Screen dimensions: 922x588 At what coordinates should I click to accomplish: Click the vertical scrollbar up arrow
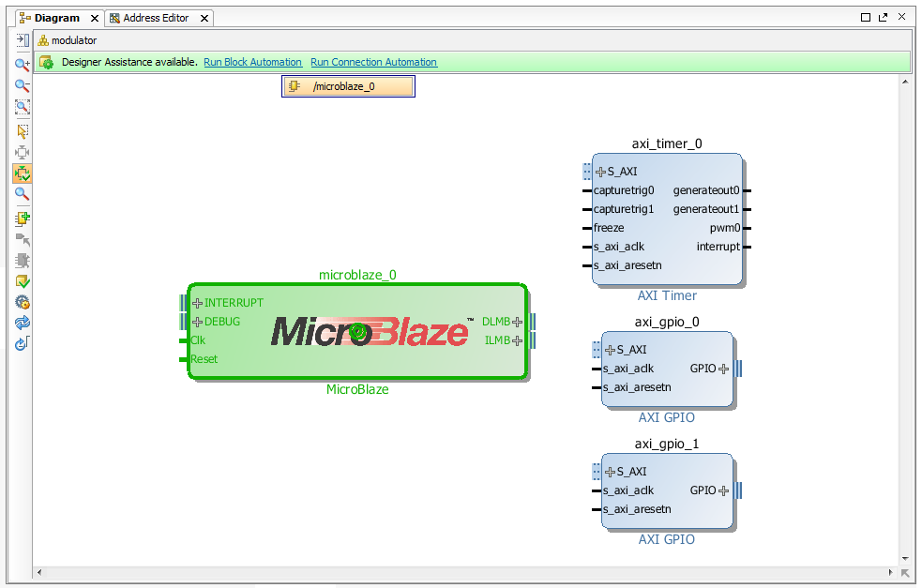(x=905, y=82)
